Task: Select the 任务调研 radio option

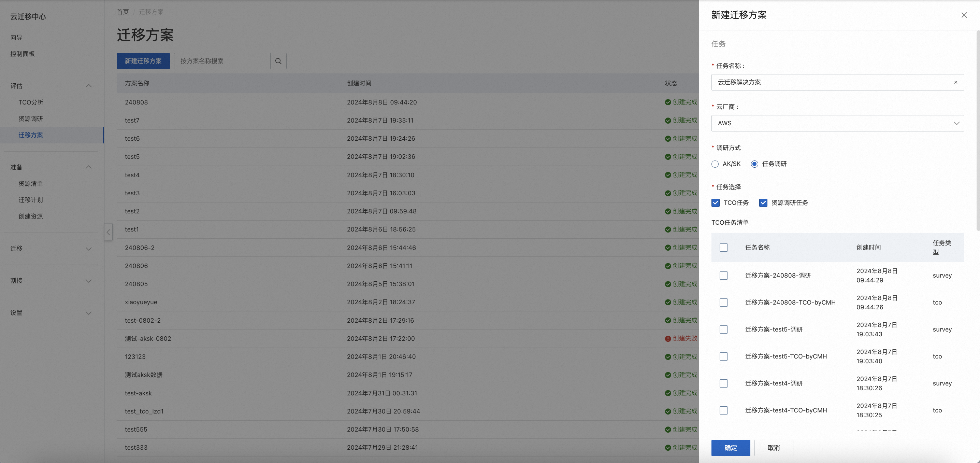Action: tap(754, 164)
